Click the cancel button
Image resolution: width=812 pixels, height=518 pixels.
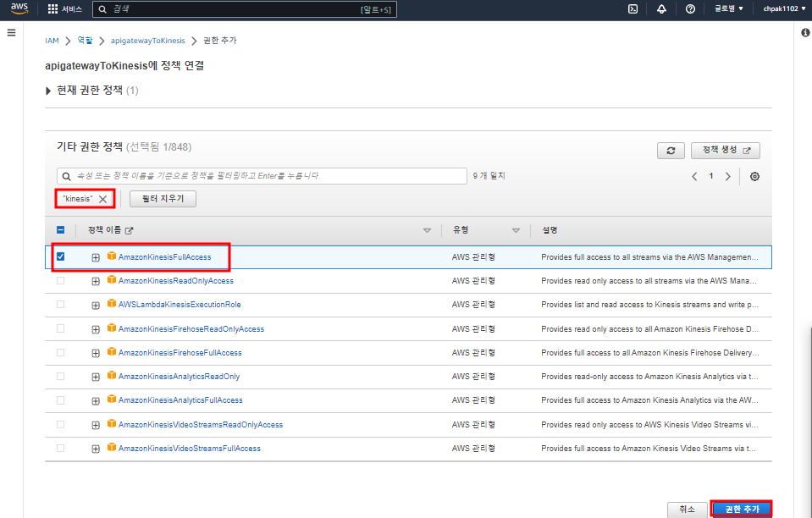click(x=687, y=510)
